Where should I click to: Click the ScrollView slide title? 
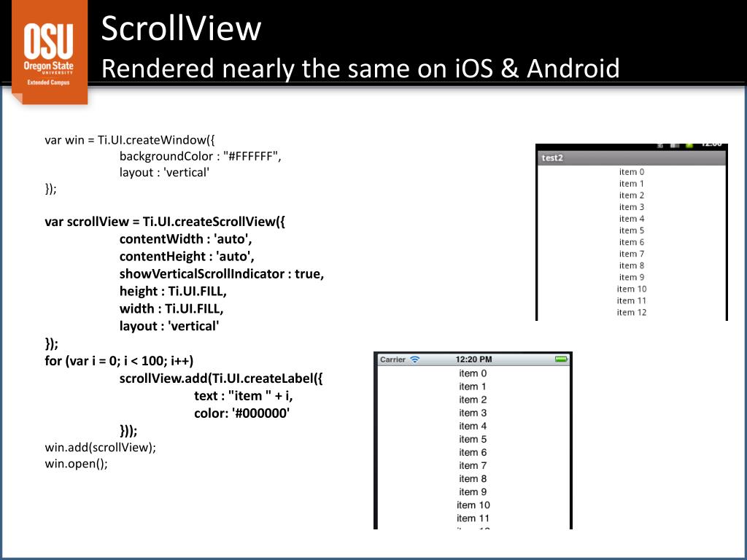[181, 28]
